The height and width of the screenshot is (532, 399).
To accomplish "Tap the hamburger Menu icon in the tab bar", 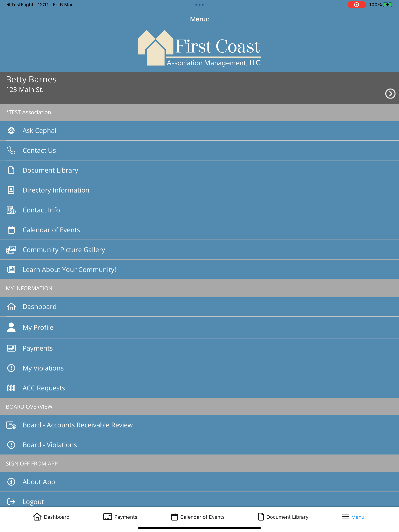I will pyautogui.click(x=345, y=517).
